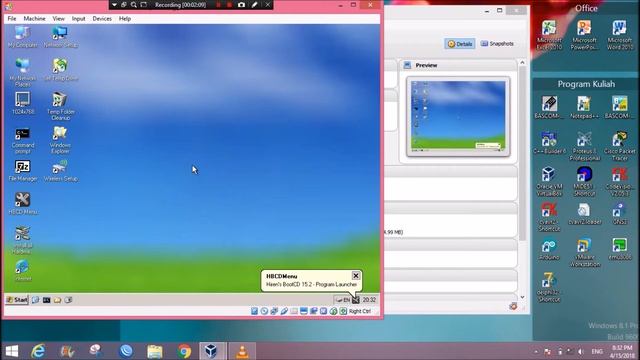Open Network Setup shortcut on guest desktop
The image size is (640, 360).
60,37
